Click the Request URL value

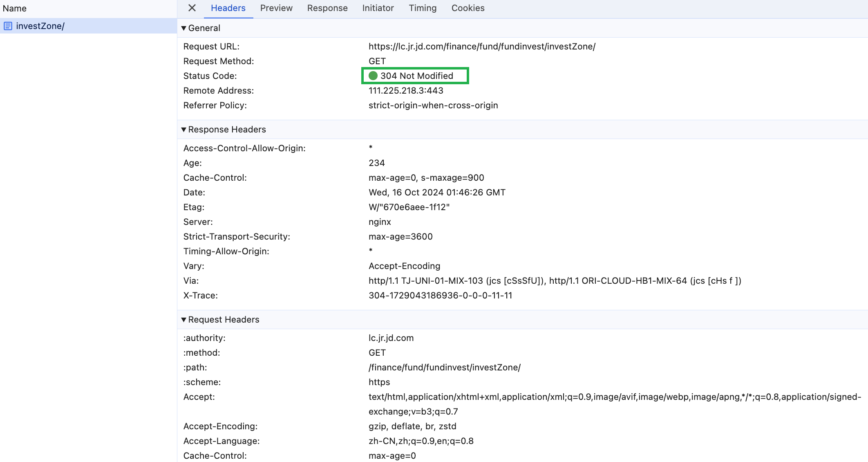[482, 47]
